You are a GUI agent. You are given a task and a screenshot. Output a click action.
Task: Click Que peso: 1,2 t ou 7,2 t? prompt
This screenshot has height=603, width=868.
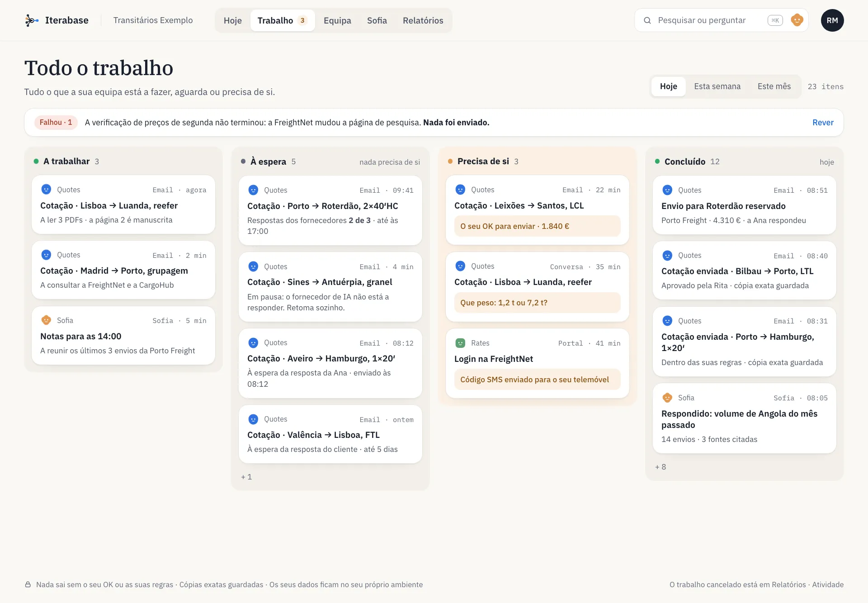tap(537, 303)
